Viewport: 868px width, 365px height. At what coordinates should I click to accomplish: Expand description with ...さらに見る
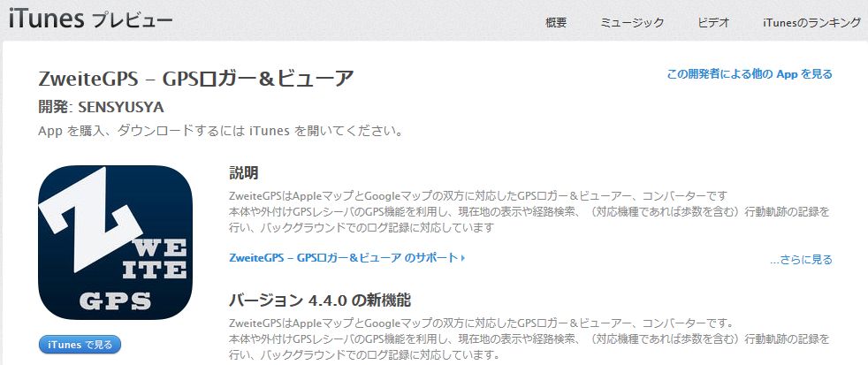pos(801,260)
